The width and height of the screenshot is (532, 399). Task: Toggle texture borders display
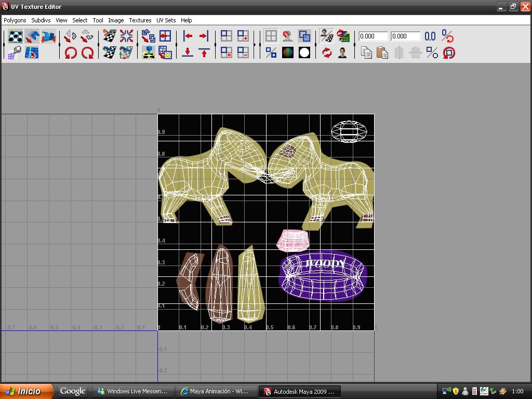[271, 53]
